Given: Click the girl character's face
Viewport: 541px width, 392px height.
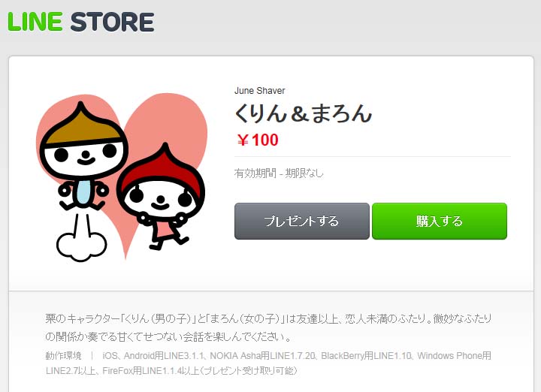Looking at the screenshot, I should [x=160, y=200].
